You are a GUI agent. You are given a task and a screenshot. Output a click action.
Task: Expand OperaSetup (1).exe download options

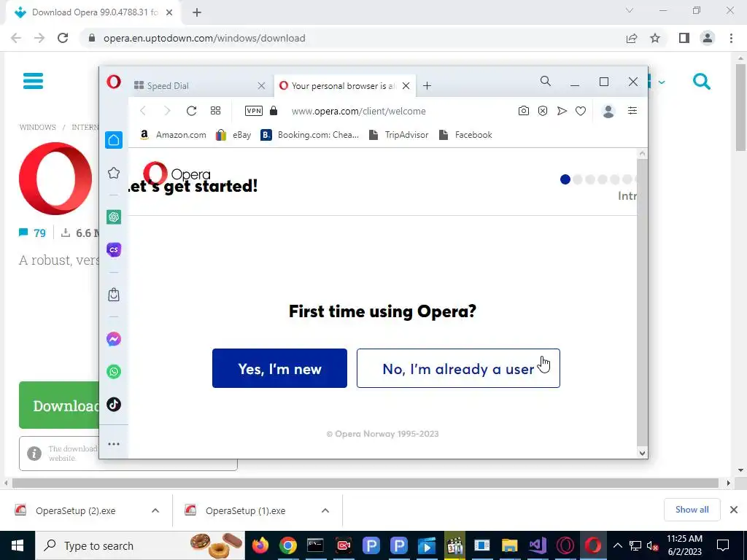(x=325, y=510)
